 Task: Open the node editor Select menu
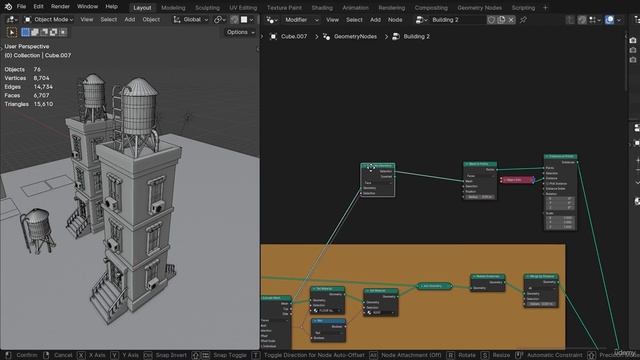click(x=354, y=20)
